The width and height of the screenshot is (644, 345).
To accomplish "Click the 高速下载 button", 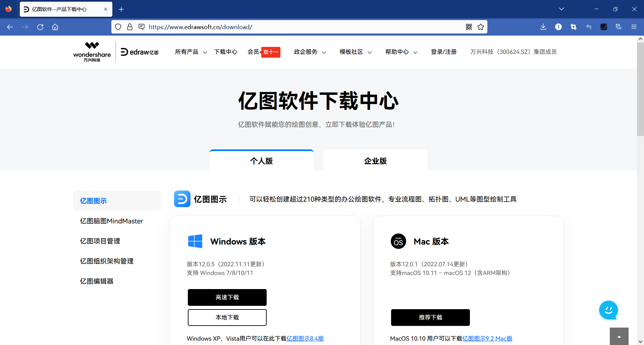I will pyautogui.click(x=227, y=297).
